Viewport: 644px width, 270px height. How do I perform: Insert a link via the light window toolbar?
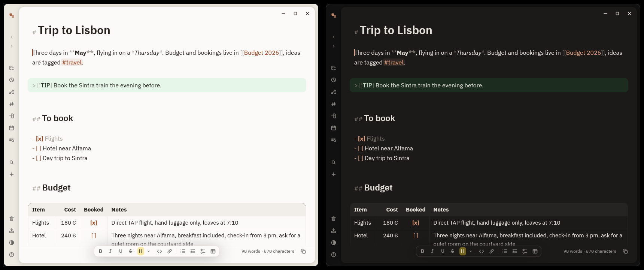click(170, 251)
